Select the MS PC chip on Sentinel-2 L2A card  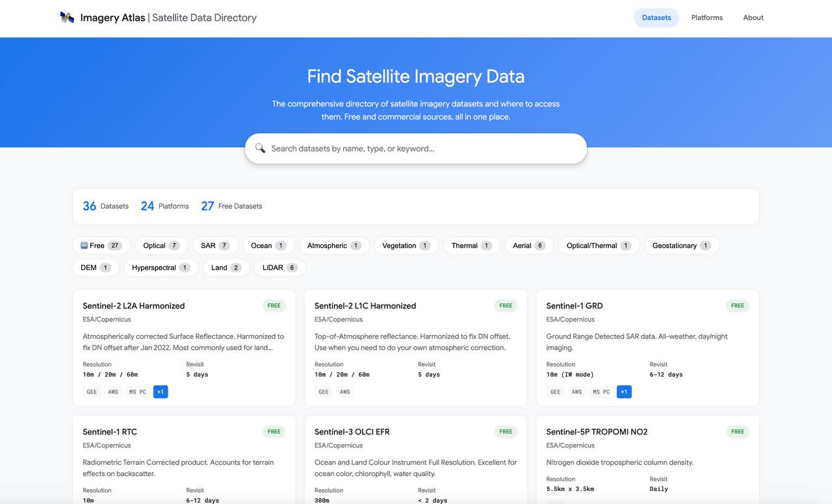point(136,392)
